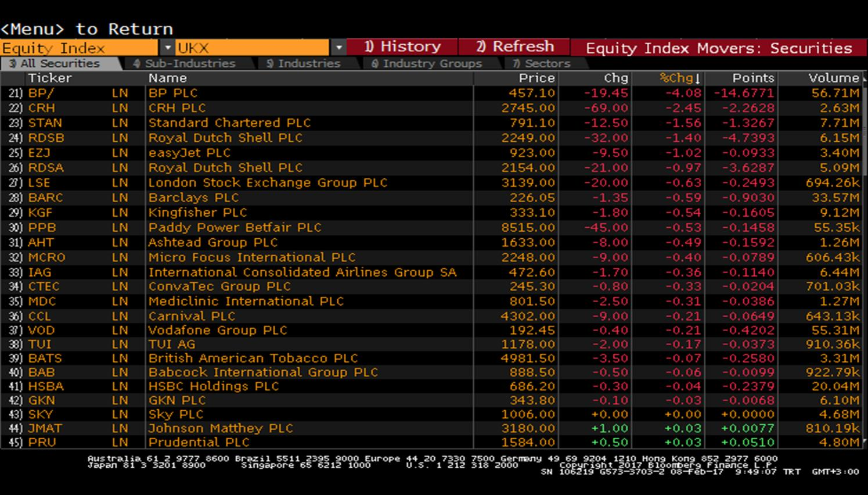This screenshot has width=868, height=495.
Task: Open International Consolidated Airlines Group SA
Action: tap(302, 272)
